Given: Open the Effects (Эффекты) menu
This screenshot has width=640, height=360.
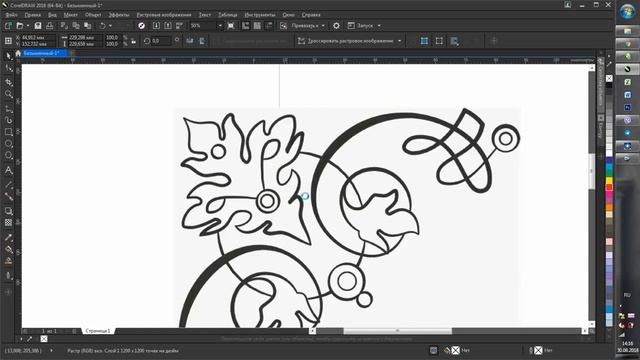Looking at the screenshot, I should click(x=119, y=15).
